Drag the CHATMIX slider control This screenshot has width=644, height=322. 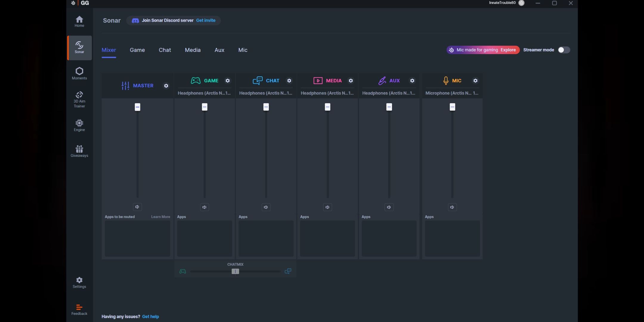point(235,271)
